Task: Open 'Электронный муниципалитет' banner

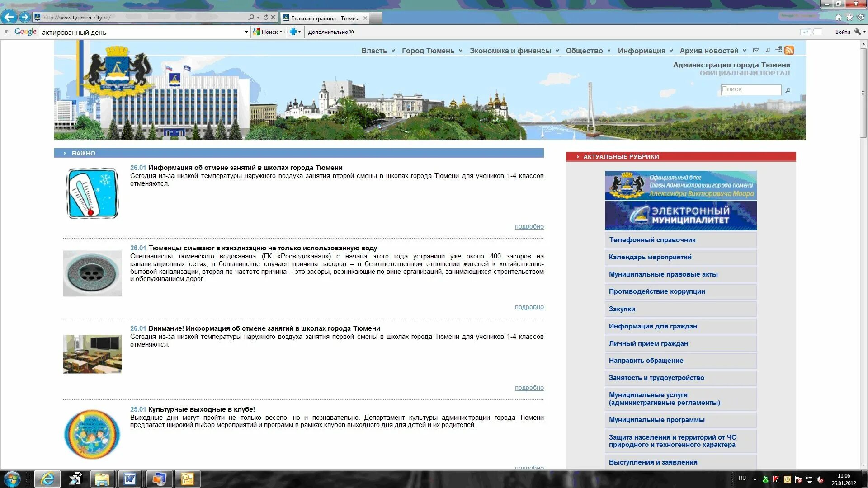Action: [681, 216]
